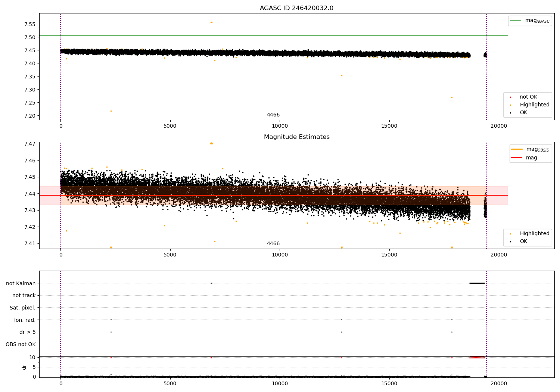Click the 'dr > 5' row label
Screen dimensions: 560x392
click(28, 332)
